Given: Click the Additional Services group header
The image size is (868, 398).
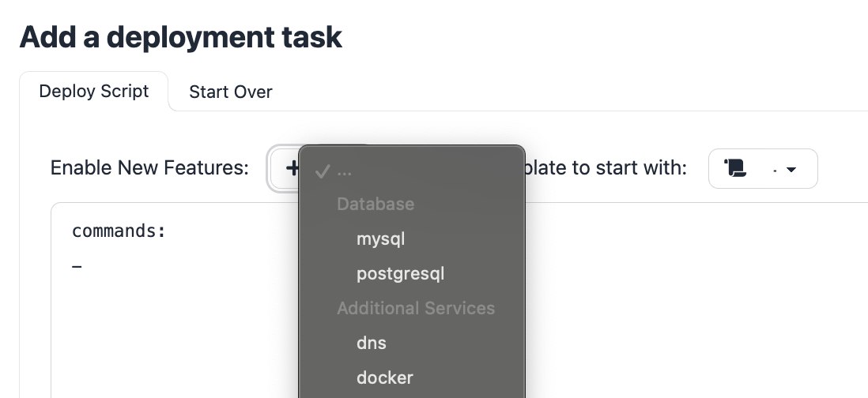Looking at the screenshot, I should [416, 308].
